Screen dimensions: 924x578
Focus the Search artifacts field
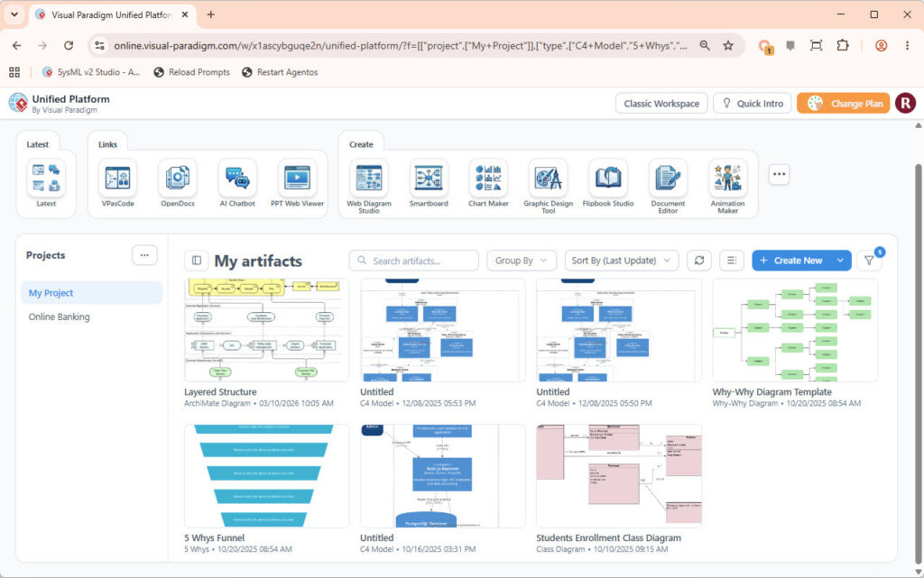point(413,261)
